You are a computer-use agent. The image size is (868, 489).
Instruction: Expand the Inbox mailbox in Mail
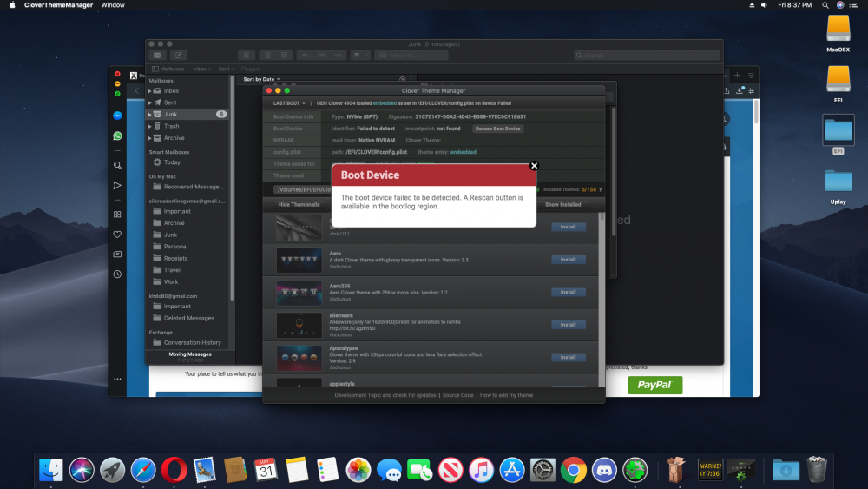[x=150, y=91]
